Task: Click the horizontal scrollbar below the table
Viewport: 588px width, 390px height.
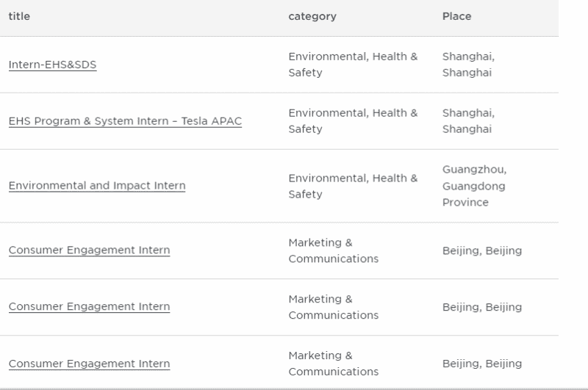Action: [294, 389]
